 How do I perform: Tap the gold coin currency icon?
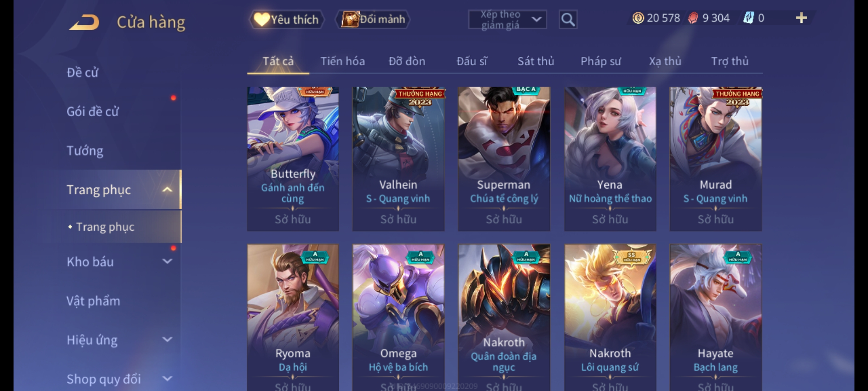coord(638,18)
